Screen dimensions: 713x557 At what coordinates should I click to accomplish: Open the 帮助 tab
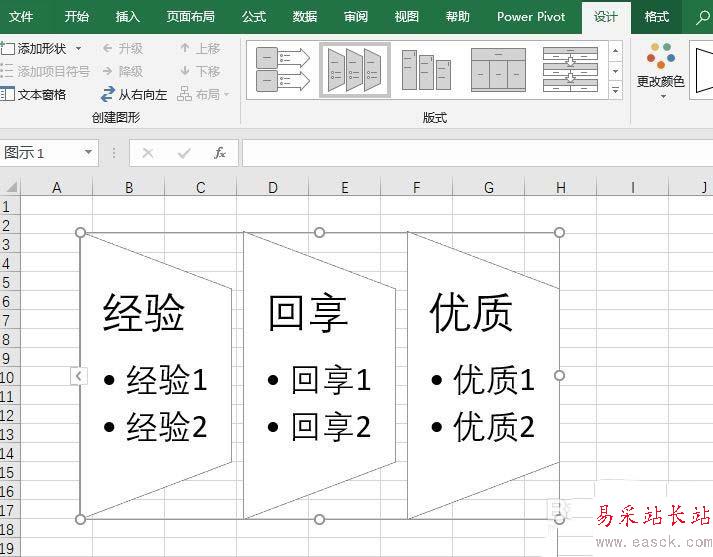[457, 17]
